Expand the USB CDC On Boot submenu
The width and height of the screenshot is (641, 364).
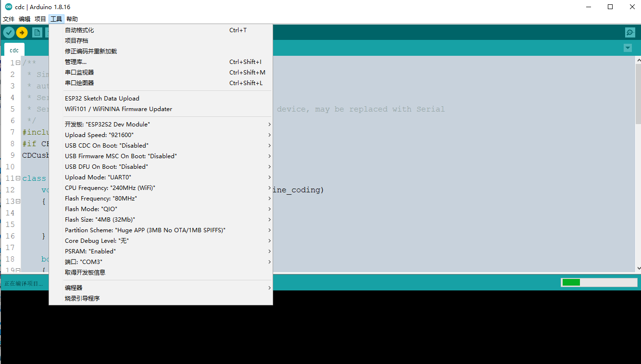[x=161, y=146]
